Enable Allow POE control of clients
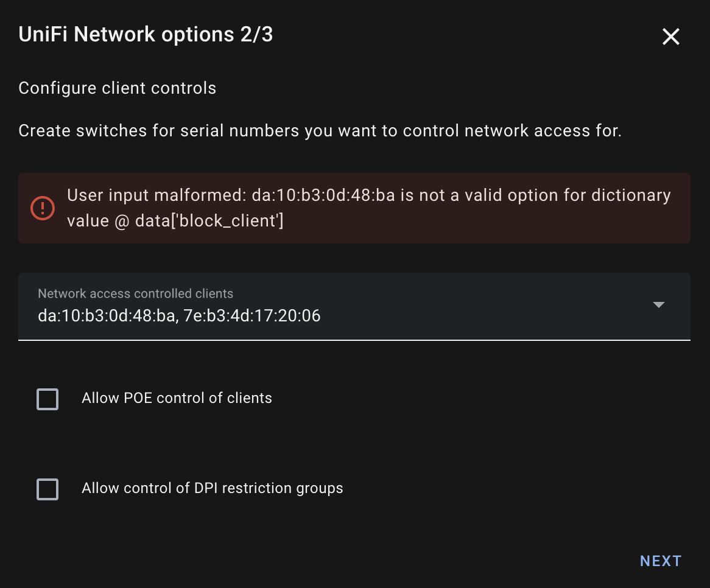This screenshot has width=710, height=588. [x=47, y=399]
